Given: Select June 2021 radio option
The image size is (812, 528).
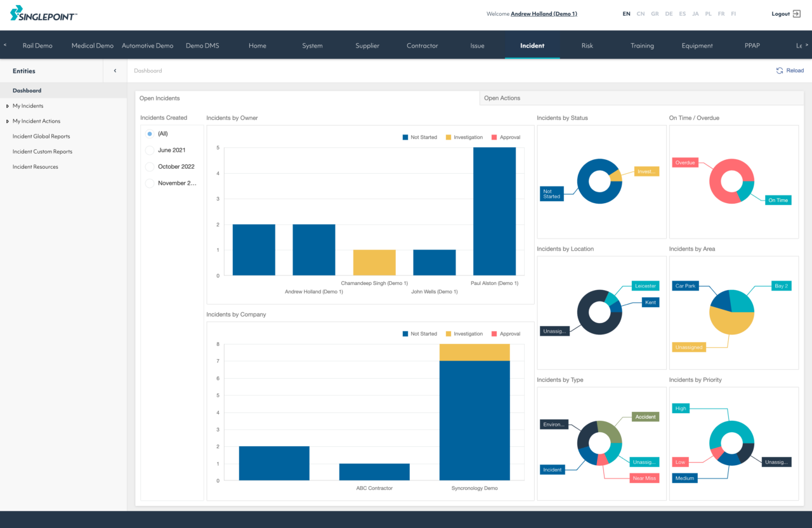Looking at the screenshot, I should pos(150,150).
